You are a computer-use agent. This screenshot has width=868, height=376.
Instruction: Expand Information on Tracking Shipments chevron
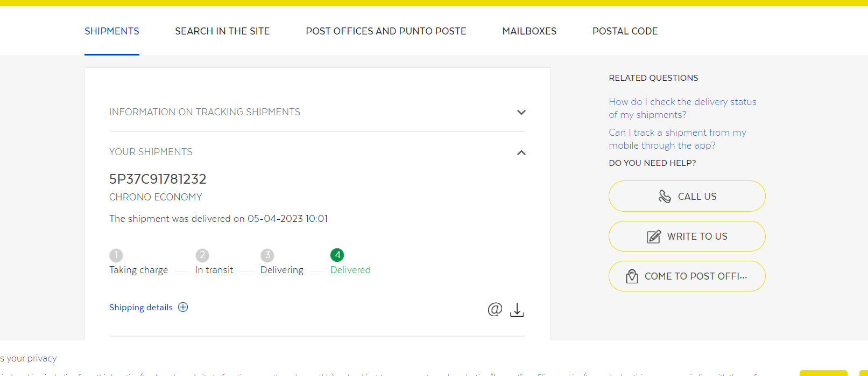[x=521, y=113]
